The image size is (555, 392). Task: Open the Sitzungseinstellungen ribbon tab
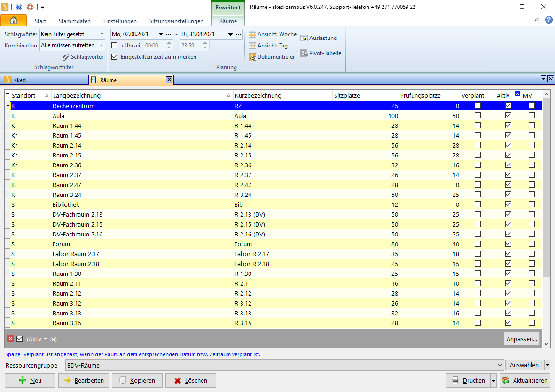tap(176, 21)
